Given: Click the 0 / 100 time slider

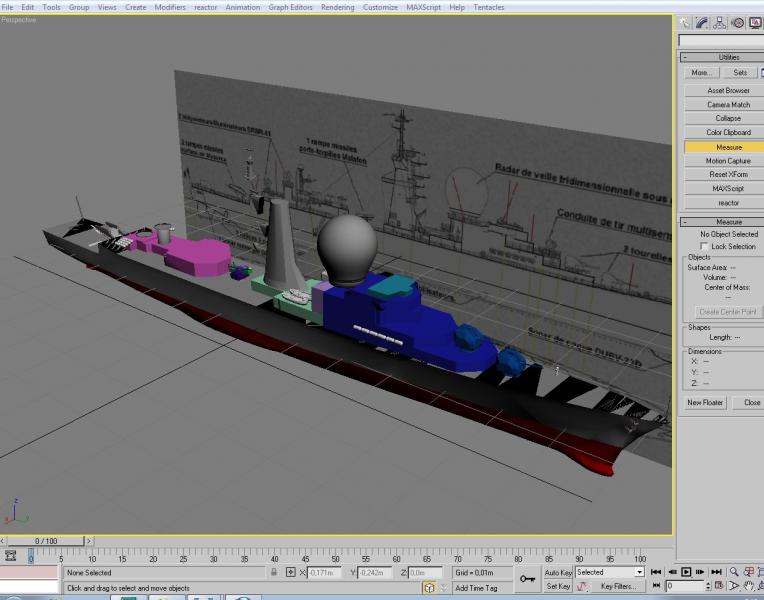Looking at the screenshot, I should (x=46, y=541).
